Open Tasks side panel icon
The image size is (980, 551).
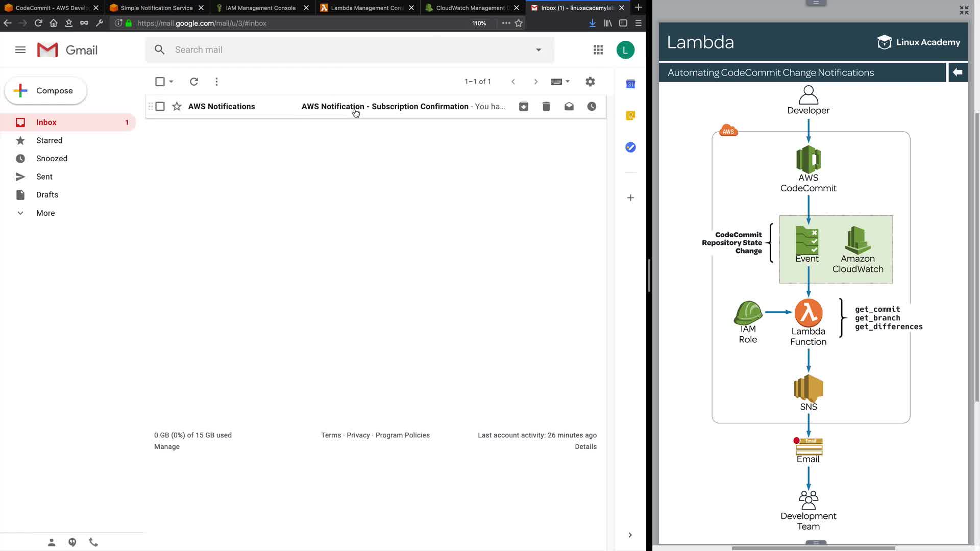[x=630, y=147]
